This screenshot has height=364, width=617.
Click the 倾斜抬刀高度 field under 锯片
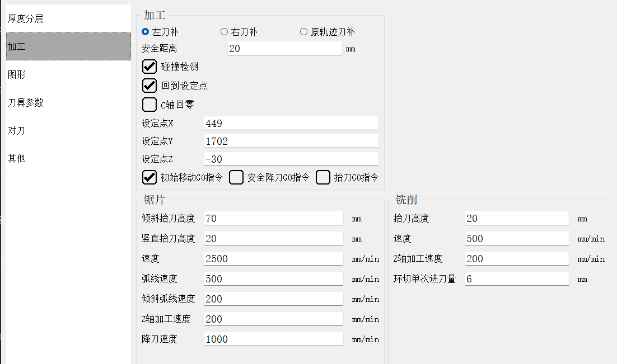coord(273,219)
